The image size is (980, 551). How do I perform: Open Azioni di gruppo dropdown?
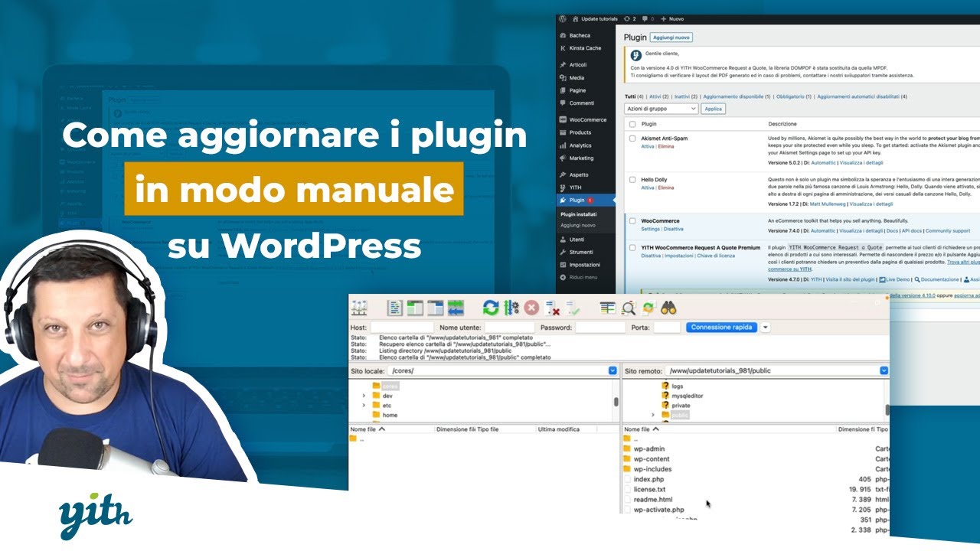(661, 109)
